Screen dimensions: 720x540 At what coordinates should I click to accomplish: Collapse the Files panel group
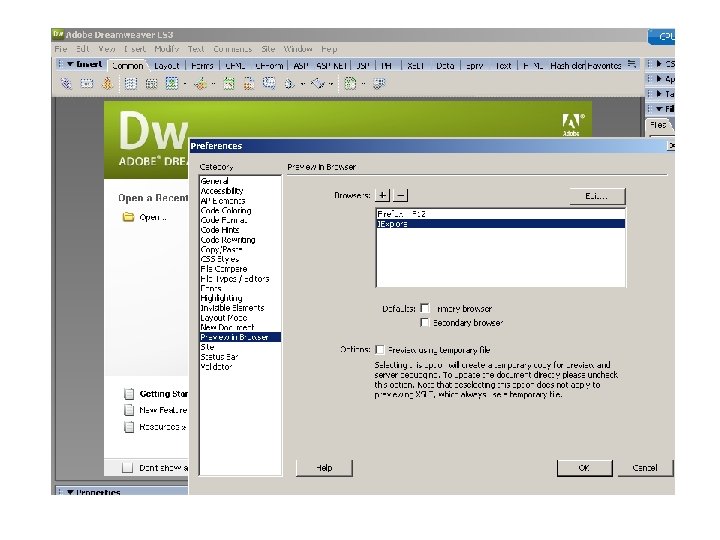point(659,109)
